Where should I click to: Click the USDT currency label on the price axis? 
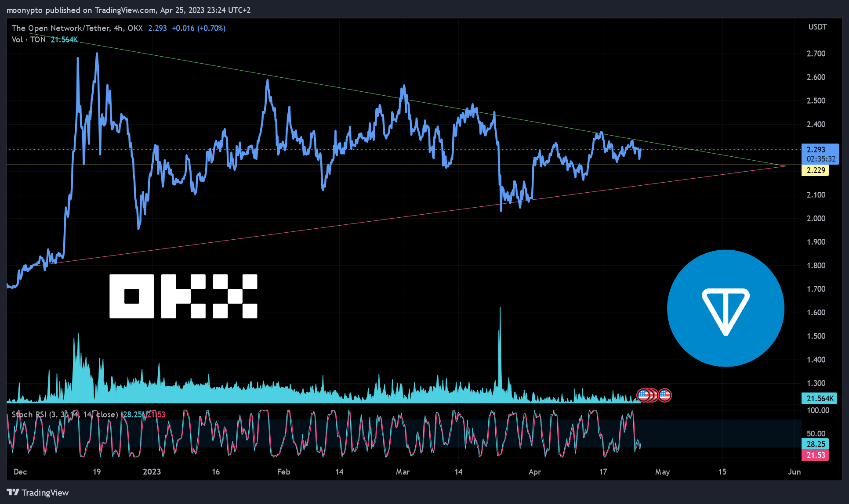click(x=817, y=27)
